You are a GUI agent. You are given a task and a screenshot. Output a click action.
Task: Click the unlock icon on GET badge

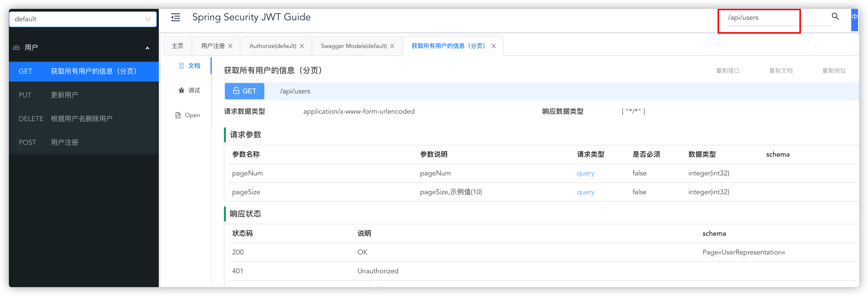click(236, 91)
